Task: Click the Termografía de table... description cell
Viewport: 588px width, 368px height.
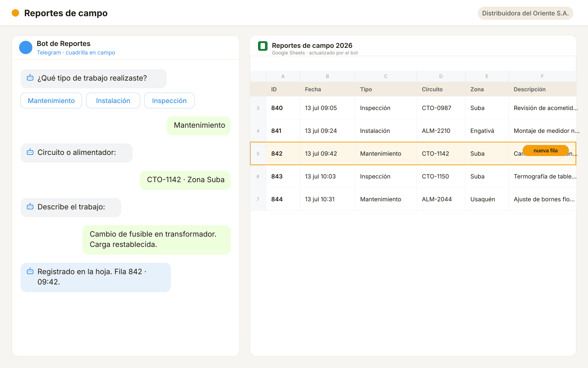Action: [x=542, y=176]
